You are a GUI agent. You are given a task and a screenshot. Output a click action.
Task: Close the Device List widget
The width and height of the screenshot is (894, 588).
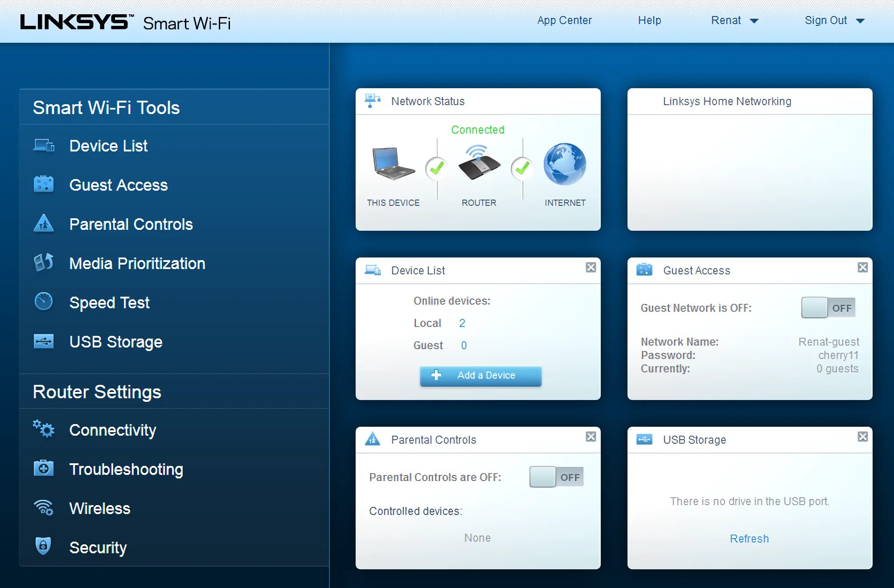[591, 267]
